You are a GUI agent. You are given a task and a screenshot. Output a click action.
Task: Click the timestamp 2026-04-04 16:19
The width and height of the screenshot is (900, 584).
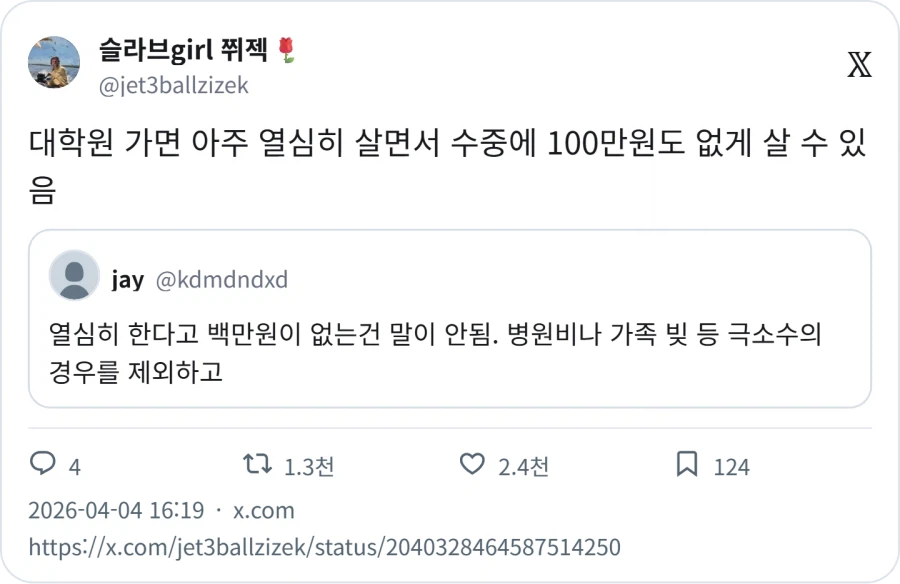click(120, 510)
